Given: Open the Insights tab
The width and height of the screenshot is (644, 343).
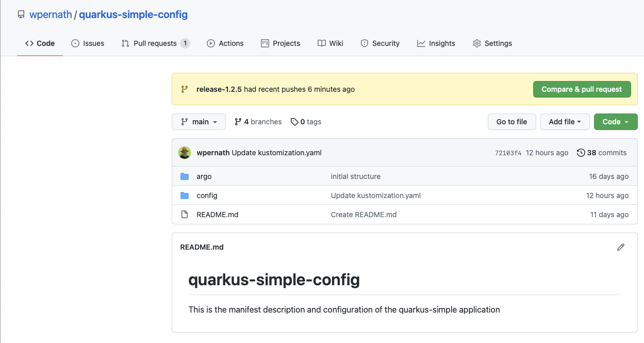Looking at the screenshot, I should 436,43.
